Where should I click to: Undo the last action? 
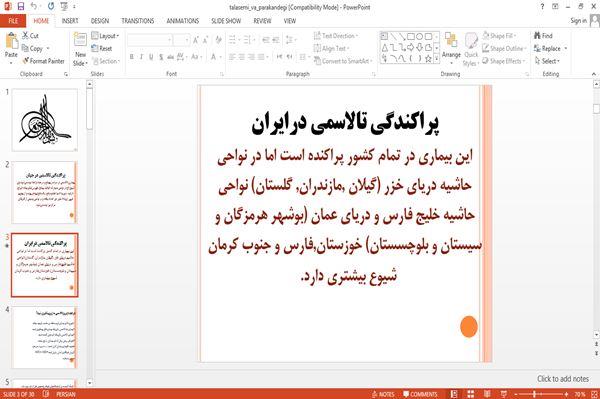[34, 7]
